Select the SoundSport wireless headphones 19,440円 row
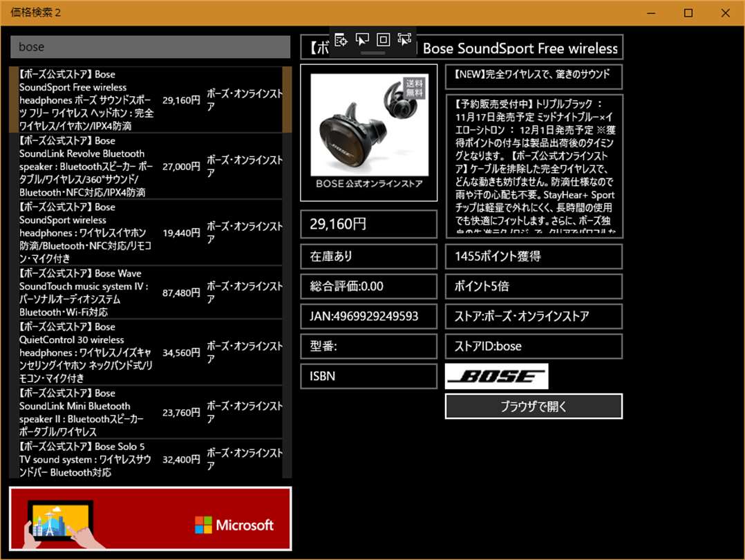 pyautogui.click(x=150, y=232)
